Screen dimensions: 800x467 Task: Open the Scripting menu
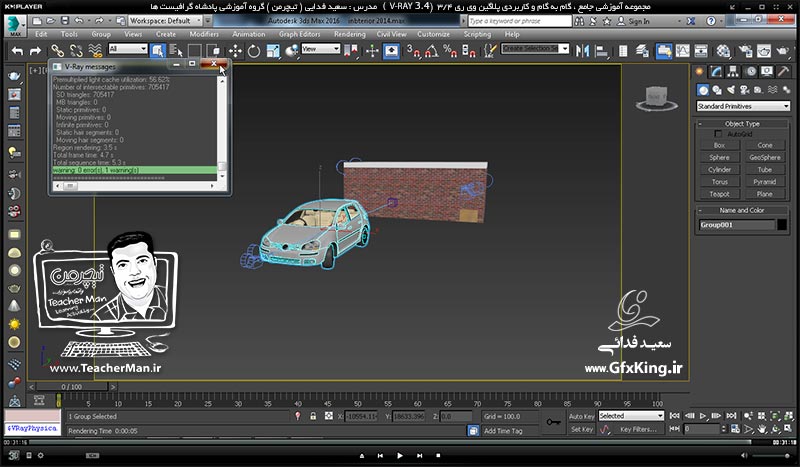coord(477,34)
